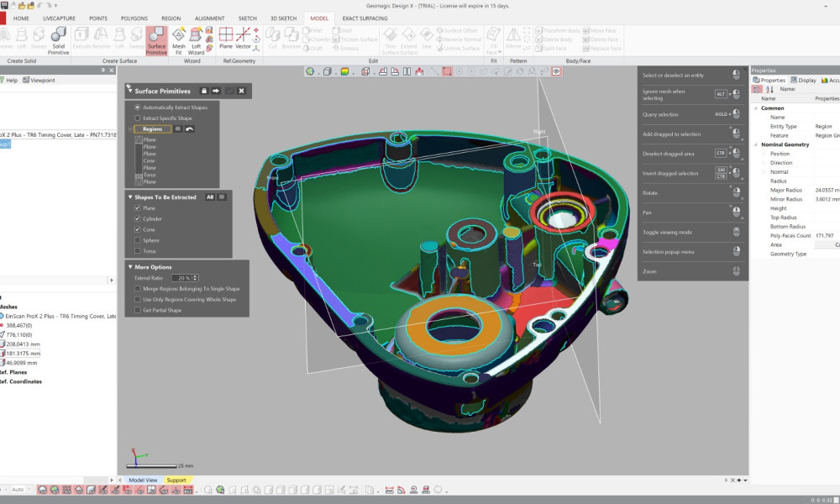Select the Cone entry in regions list
Screen dimensions: 840x504
coord(149,160)
